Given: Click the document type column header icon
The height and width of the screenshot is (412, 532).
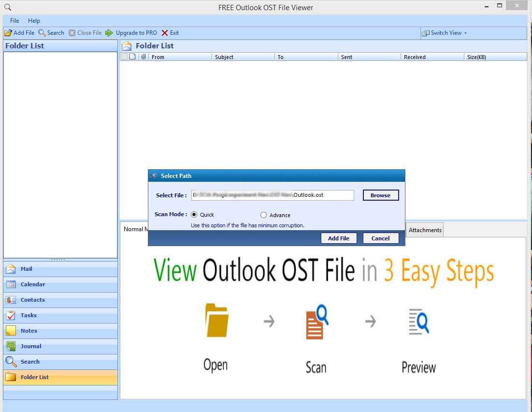Looking at the screenshot, I should 133,57.
